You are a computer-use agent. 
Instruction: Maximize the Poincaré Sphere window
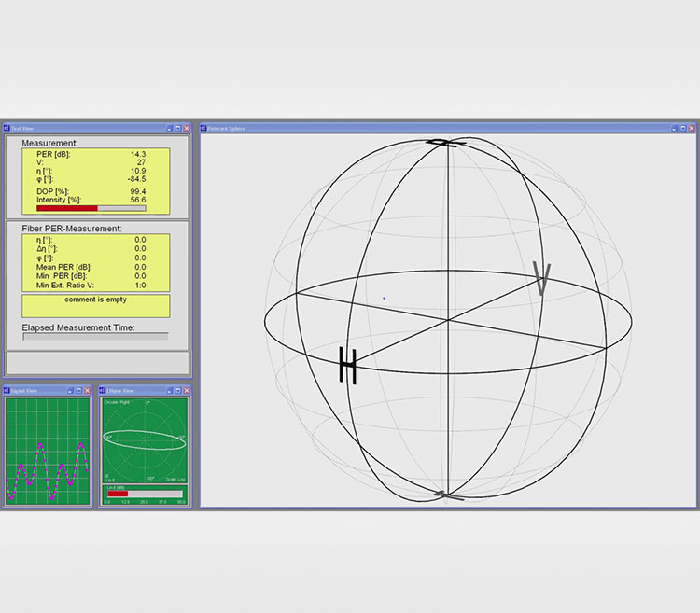(682, 128)
